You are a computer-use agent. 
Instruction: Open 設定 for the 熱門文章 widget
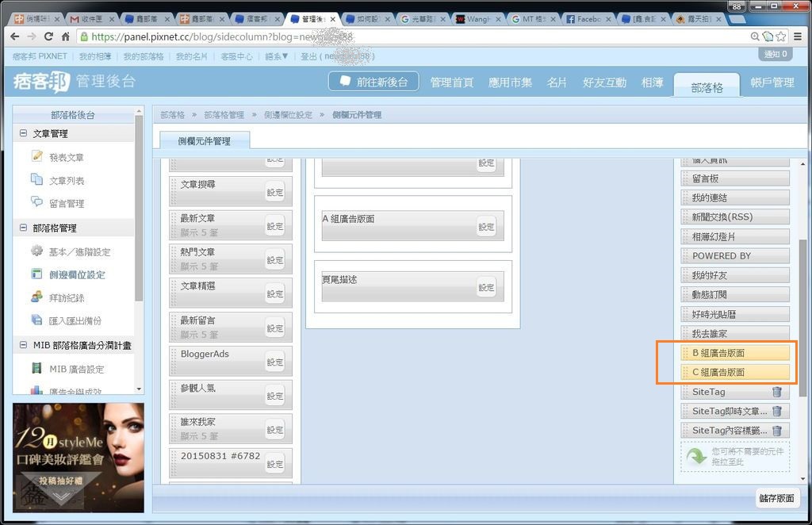tap(275, 260)
